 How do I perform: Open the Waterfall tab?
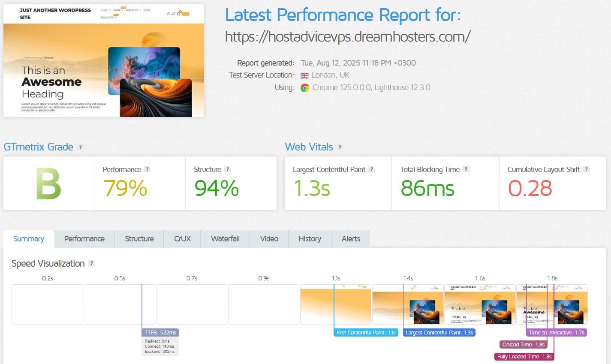[225, 239]
